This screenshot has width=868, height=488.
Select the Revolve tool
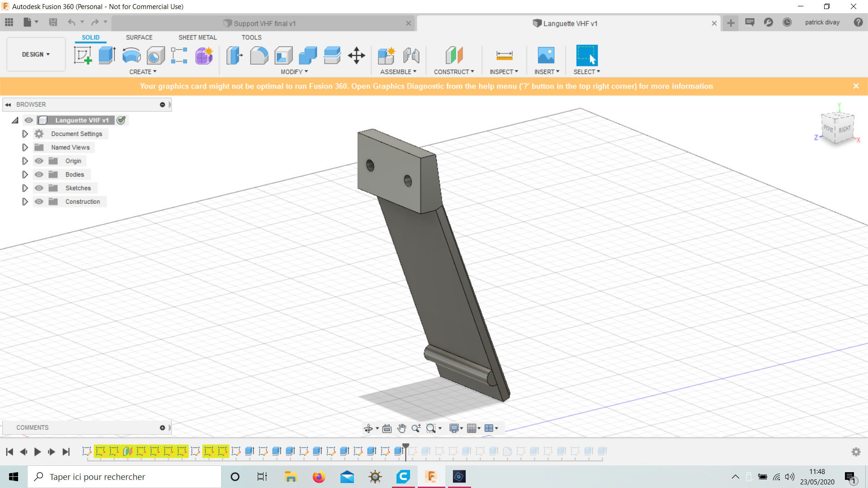click(131, 55)
